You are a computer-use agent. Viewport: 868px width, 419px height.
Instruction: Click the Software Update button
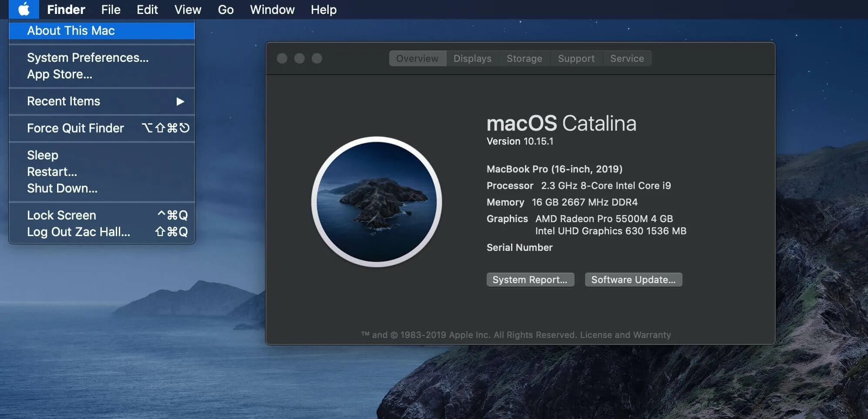pyautogui.click(x=633, y=280)
